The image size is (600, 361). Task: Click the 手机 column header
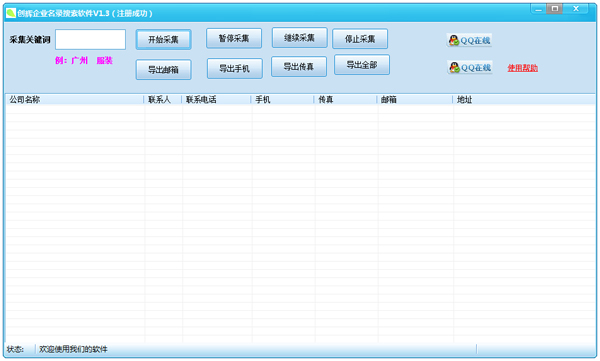pyautogui.click(x=282, y=100)
